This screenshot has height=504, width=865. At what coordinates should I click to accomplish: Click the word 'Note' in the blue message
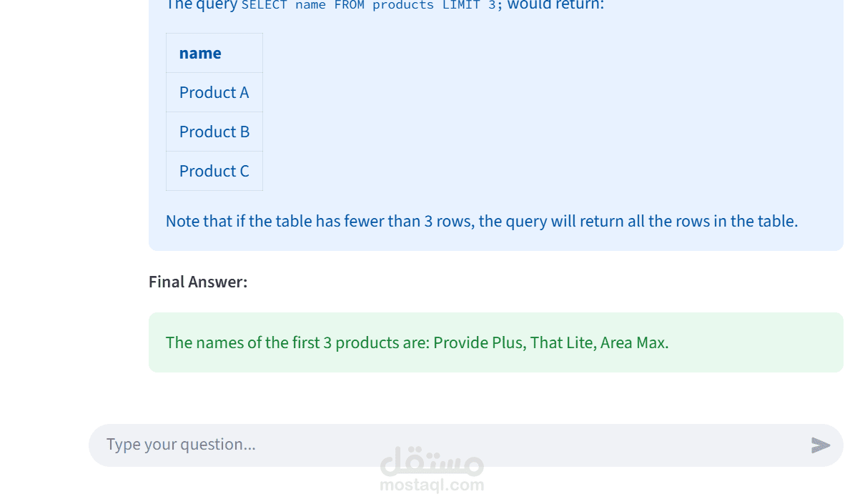point(182,221)
